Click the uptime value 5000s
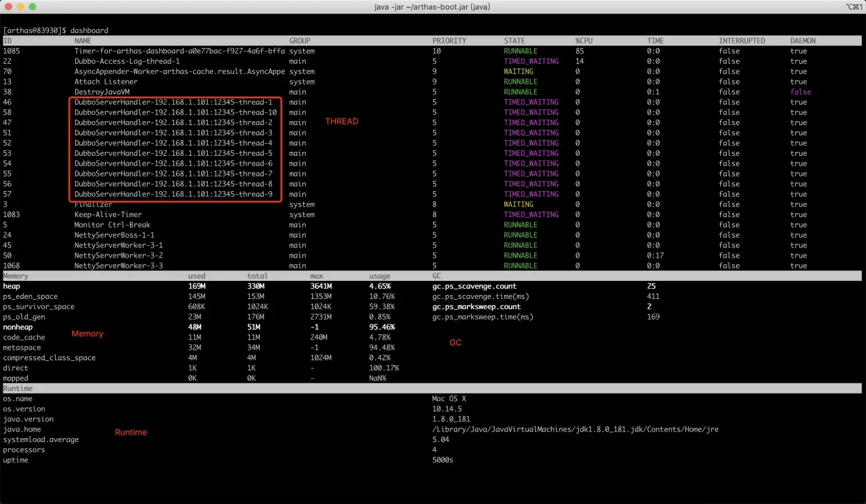Image resolution: width=866 pixels, height=504 pixels. [442, 460]
